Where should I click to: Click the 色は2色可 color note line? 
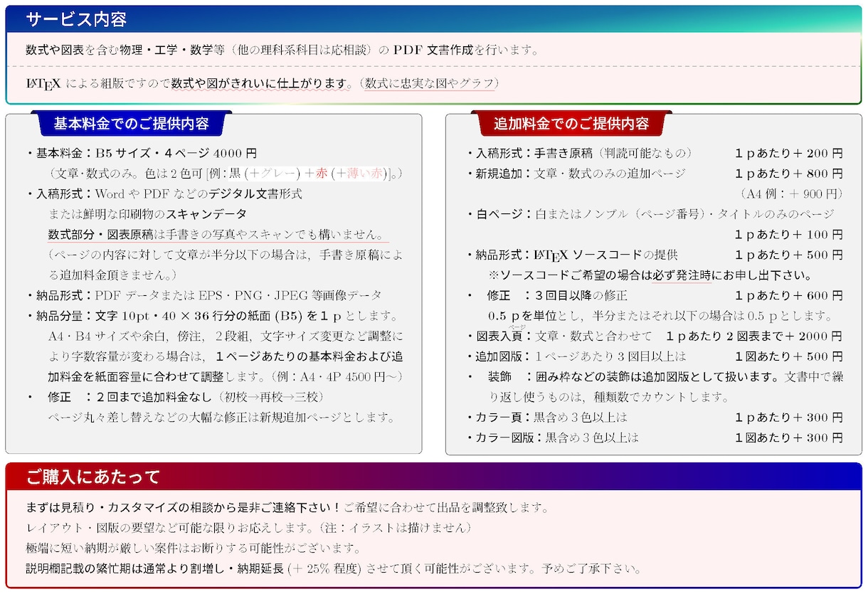(x=226, y=173)
